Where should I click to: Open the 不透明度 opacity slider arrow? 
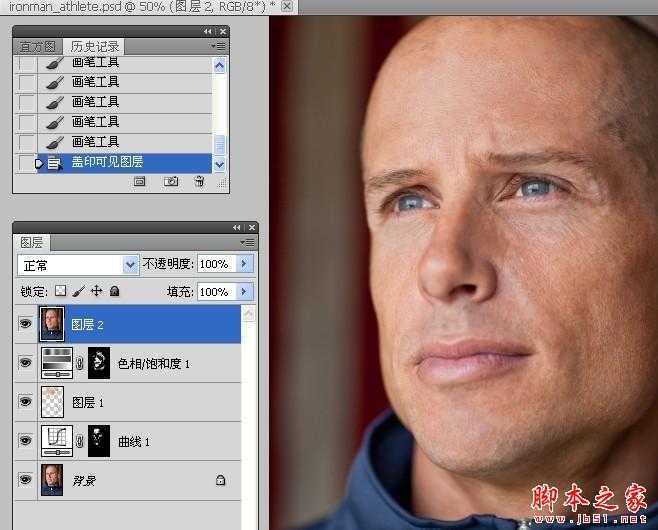click(x=245, y=264)
